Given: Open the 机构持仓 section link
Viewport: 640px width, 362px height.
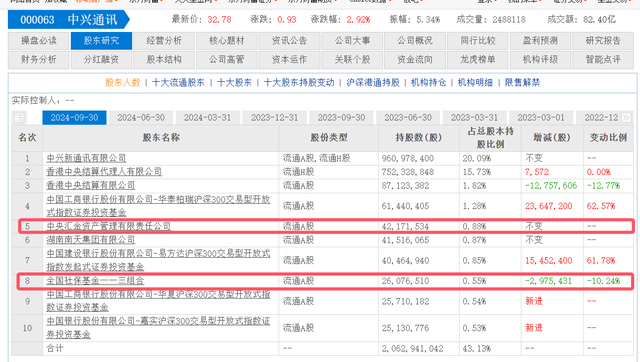Looking at the screenshot, I should point(428,82).
